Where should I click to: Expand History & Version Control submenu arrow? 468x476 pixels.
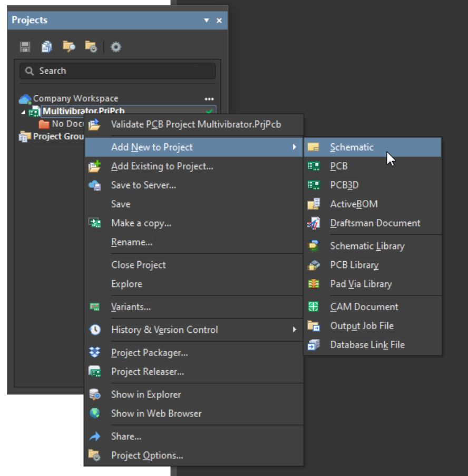pos(294,330)
